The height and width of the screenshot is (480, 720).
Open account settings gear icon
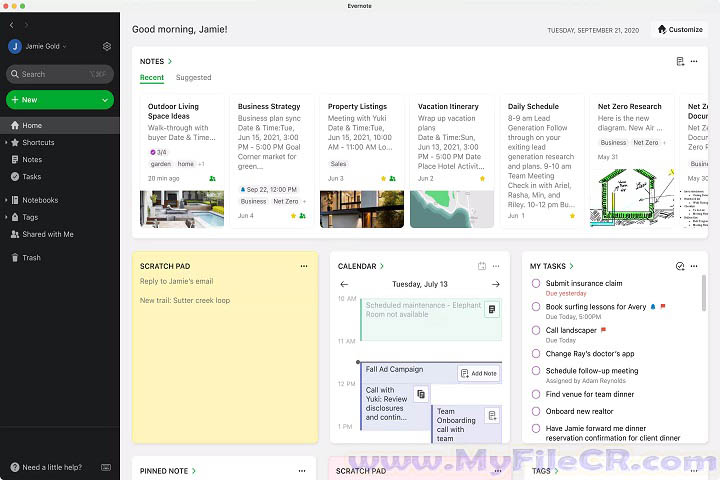coord(107,46)
